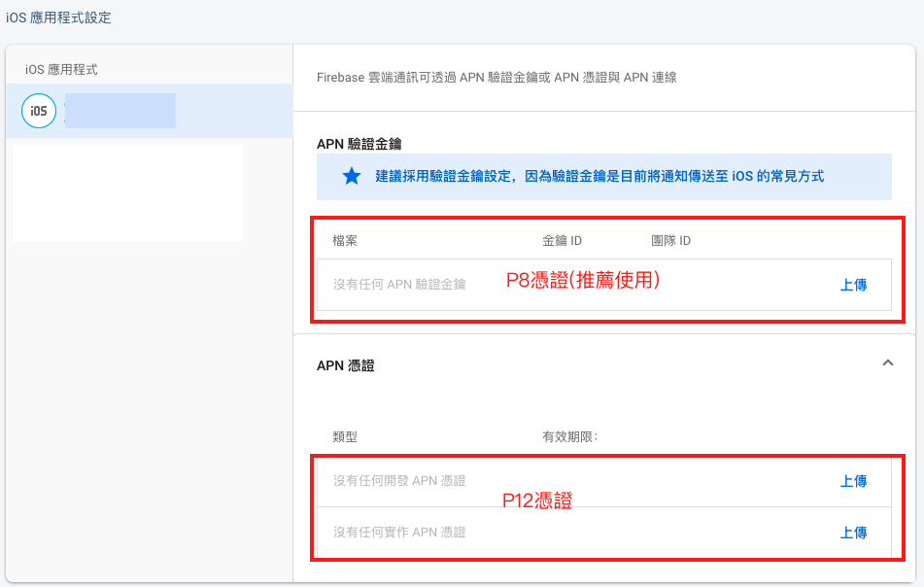Click the iOS 應用程式 sidebar label
The image size is (924, 587).
coord(61,70)
